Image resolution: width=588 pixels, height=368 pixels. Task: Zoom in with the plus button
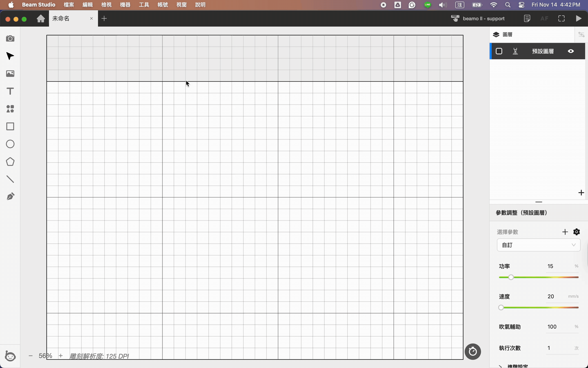coord(61,356)
